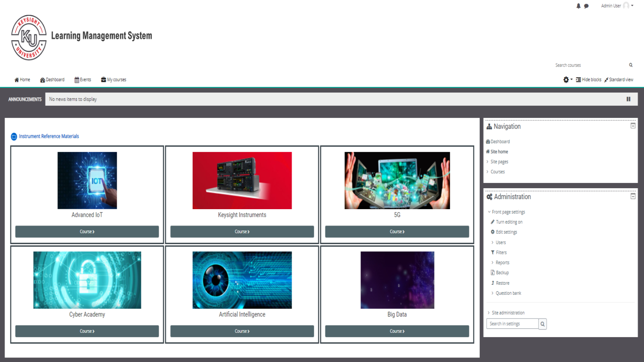
Task: Click the search courses magnifier icon
Action: (631, 65)
